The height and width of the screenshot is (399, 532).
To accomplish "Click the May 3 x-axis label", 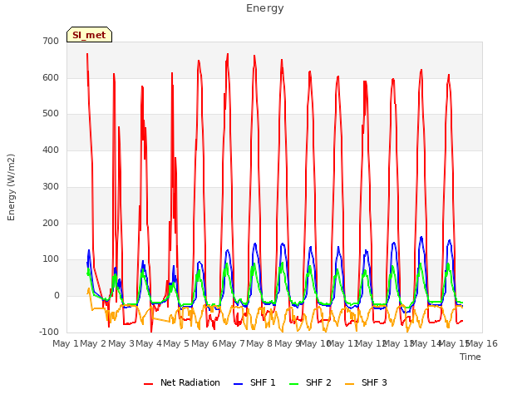I will 121,344.
